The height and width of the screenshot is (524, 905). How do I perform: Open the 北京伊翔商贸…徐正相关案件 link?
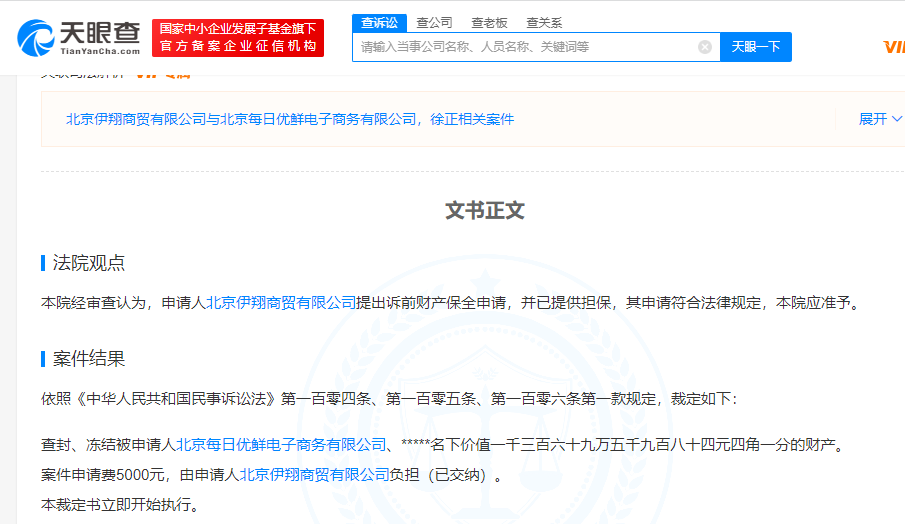[x=290, y=119]
